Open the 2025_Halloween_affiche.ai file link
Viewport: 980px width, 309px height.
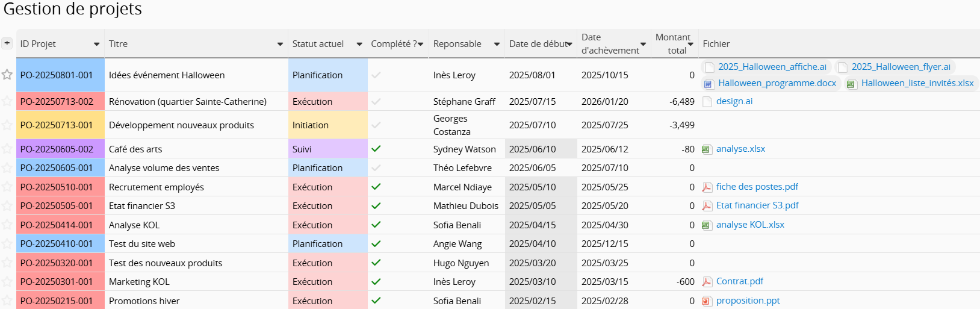click(x=772, y=67)
